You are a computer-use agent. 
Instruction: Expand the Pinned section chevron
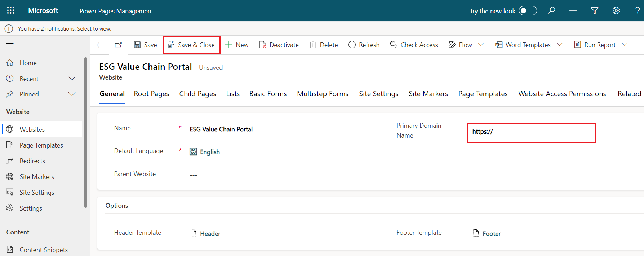tap(72, 94)
